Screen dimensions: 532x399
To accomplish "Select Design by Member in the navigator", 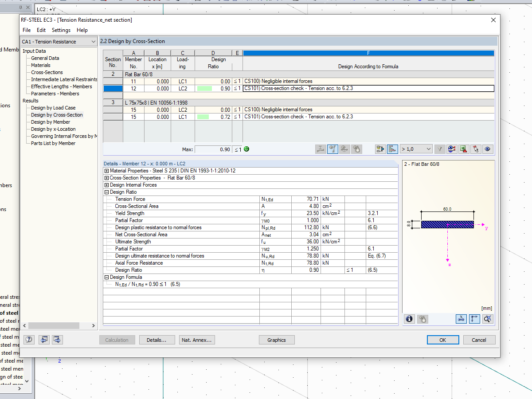I will click(50, 122).
